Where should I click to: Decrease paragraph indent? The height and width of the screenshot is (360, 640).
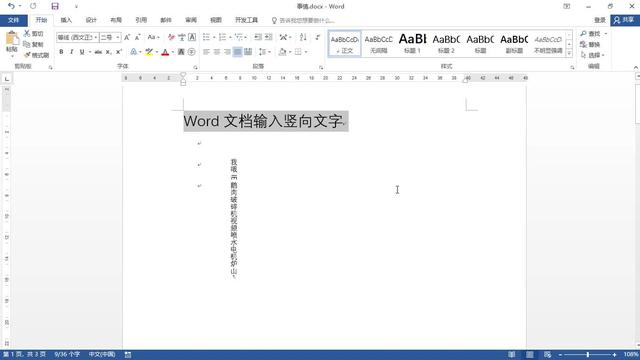(258, 37)
